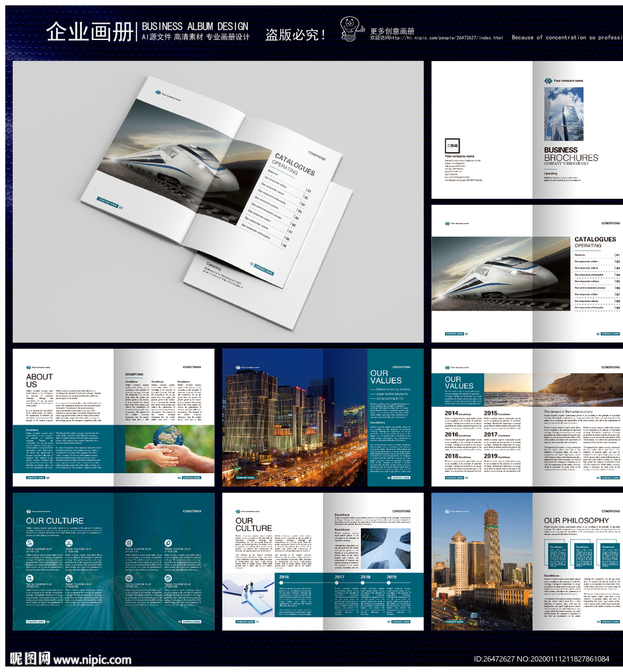
Task: Click OUR CULTURE heading on teal spread
Action: tap(54, 520)
